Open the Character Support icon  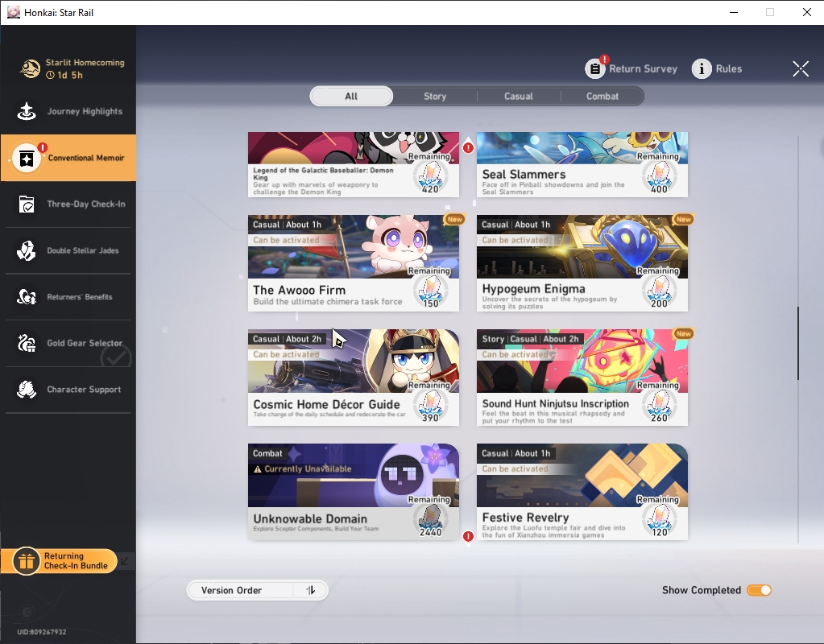(27, 390)
